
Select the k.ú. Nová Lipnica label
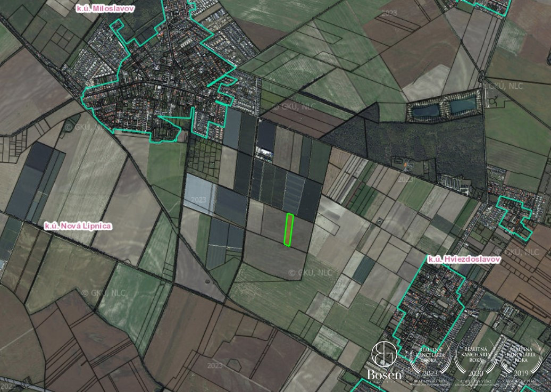pos(78,226)
